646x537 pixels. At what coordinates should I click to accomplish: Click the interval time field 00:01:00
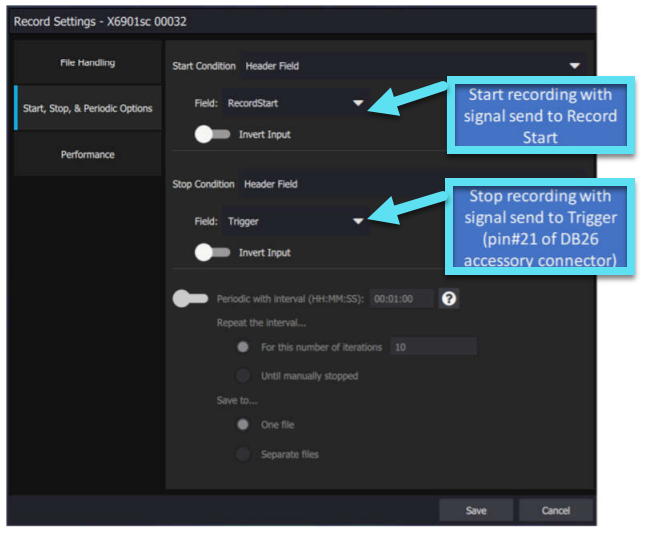402,298
